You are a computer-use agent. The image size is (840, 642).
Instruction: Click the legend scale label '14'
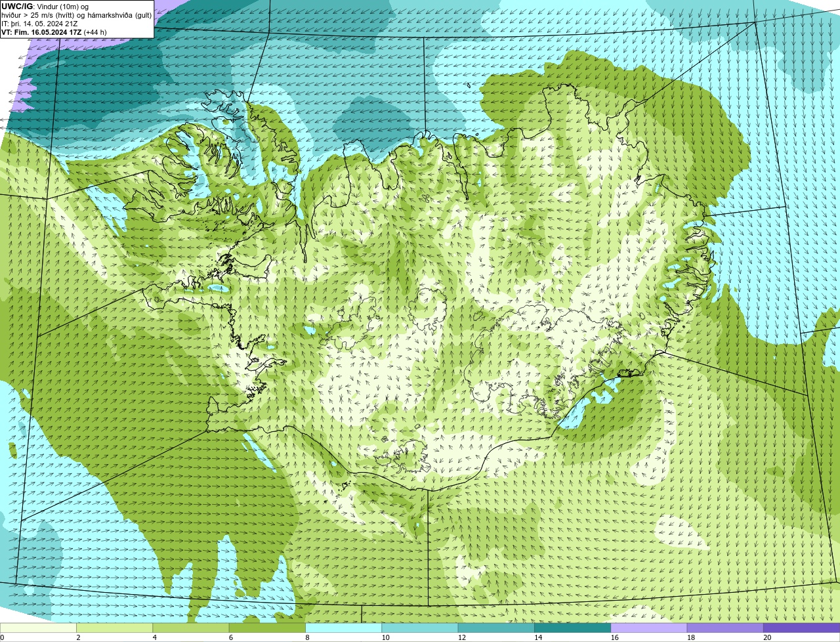(538, 637)
